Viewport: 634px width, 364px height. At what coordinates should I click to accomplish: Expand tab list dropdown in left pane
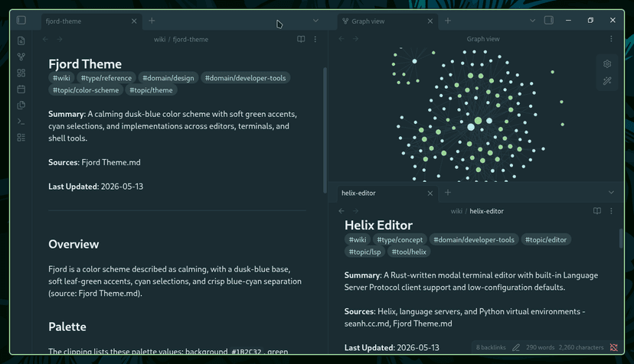(x=315, y=21)
